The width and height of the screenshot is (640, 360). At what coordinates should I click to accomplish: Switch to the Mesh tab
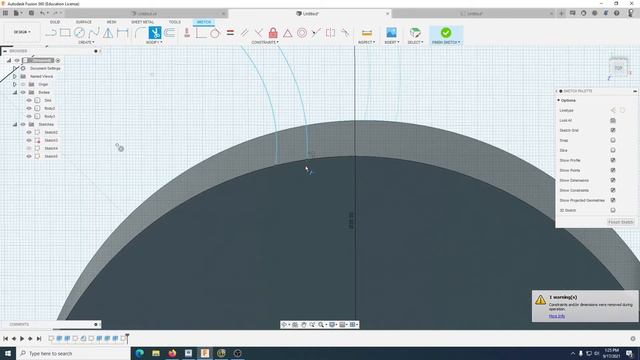[x=111, y=22]
